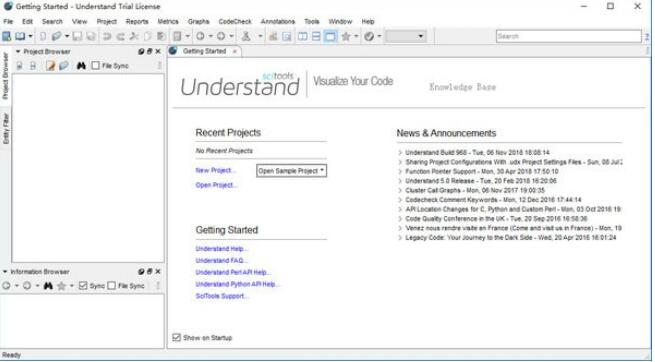Click the Paste toolbar icon

pos(161,36)
